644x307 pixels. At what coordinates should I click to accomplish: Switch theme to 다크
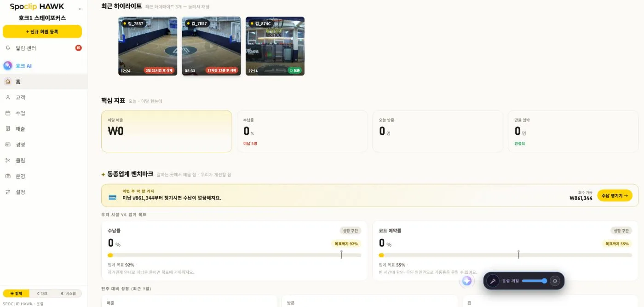click(x=42, y=293)
